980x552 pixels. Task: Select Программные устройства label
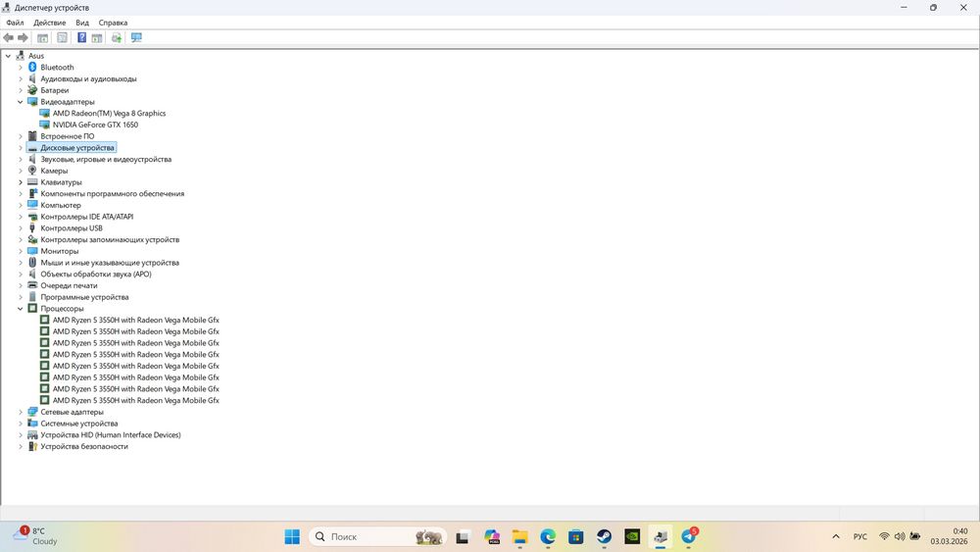tap(84, 297)
